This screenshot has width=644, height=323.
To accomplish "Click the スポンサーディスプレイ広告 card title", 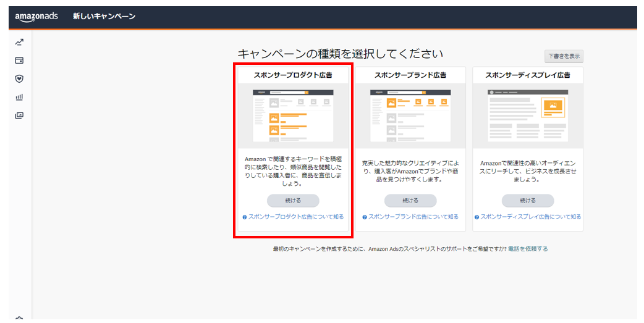I will 528,75.
